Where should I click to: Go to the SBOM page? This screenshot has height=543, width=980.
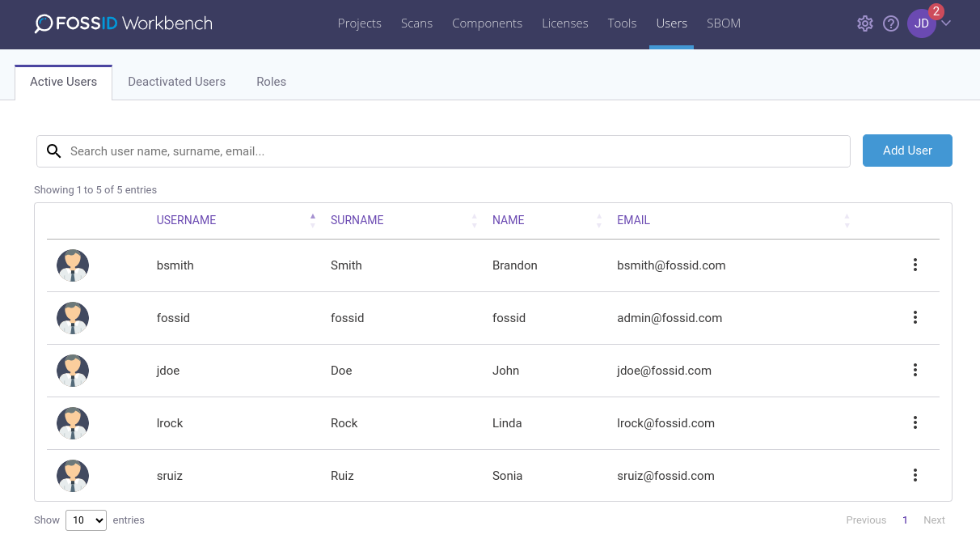[724, 23]
